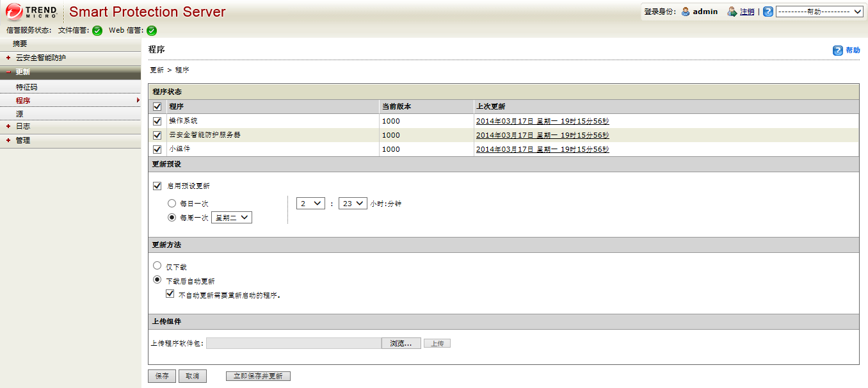Click the admin user icon
Screen dimensions: 868x388
coord(686,12)
